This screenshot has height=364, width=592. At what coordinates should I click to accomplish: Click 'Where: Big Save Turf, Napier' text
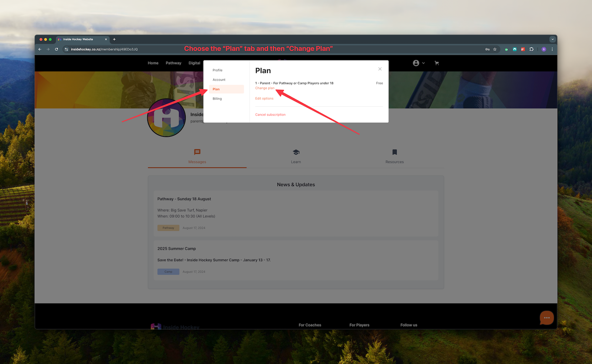click(x=182, y=210)
